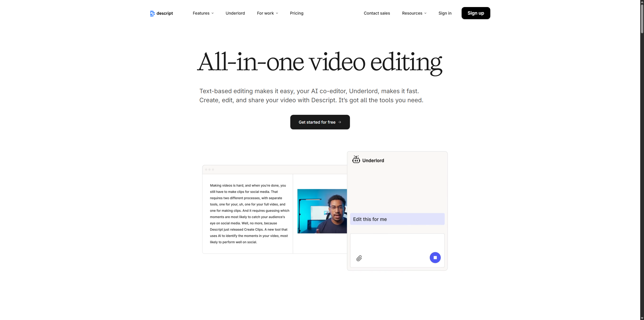
Task: Click the scrollbar up arrow
Action: pos(642,2)
